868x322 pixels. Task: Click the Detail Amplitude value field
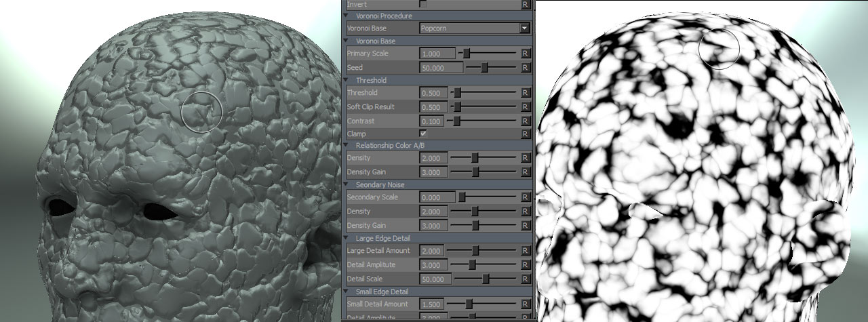coord(433,265)
